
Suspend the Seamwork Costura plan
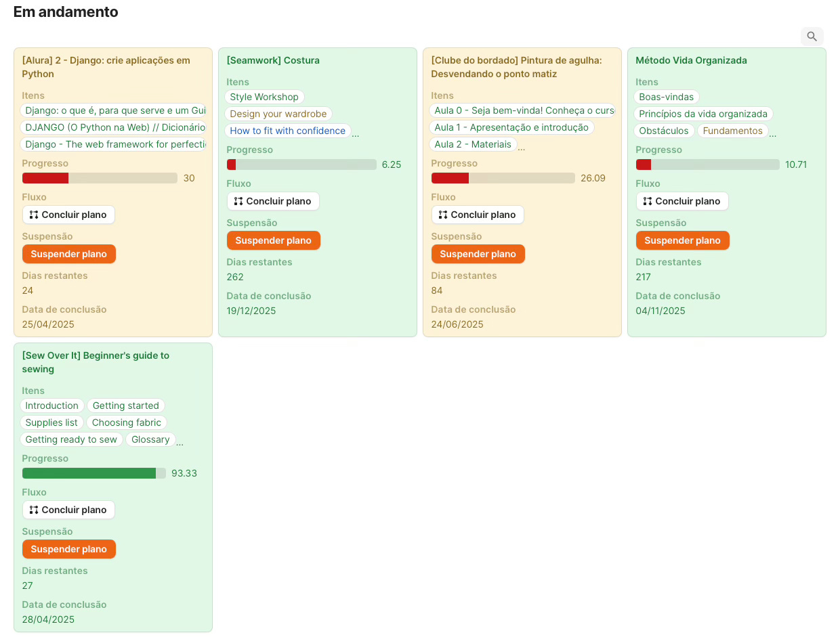point(274,240)
